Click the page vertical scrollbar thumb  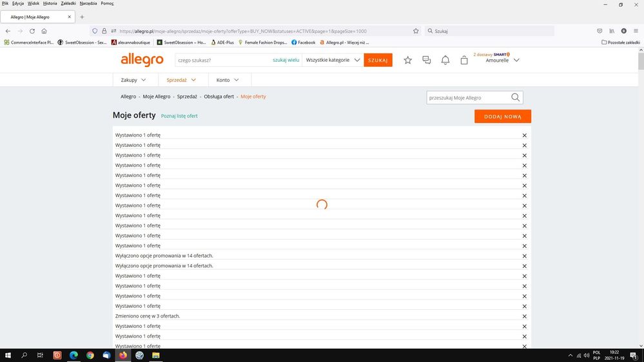tap(641, 61)
